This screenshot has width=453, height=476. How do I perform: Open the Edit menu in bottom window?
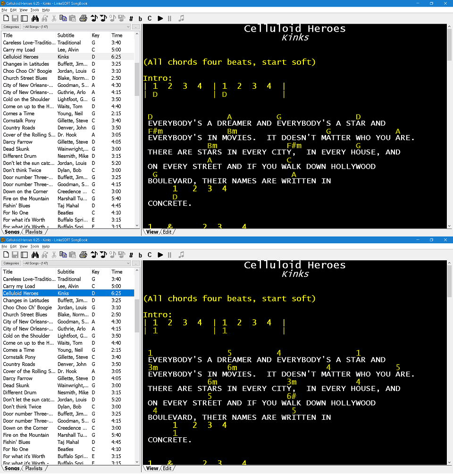[x=13, y=246]
